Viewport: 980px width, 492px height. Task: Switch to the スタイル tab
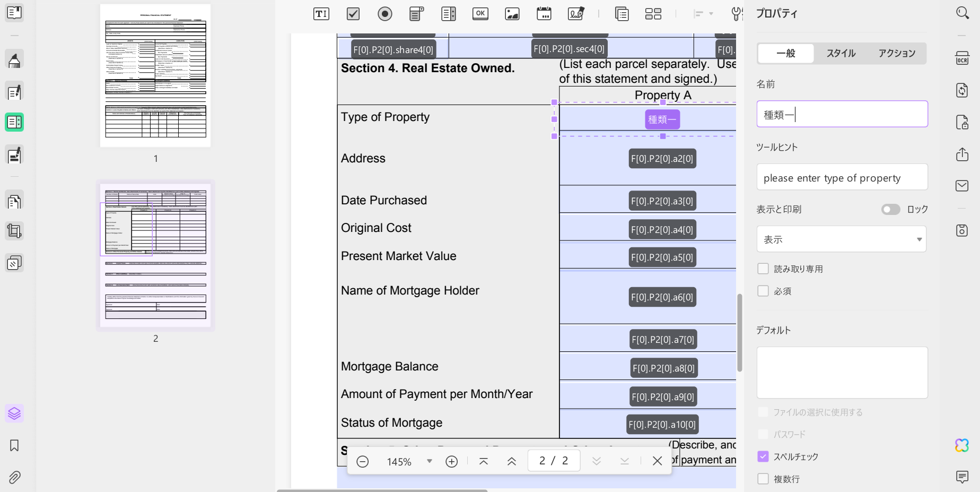(841, 53)
